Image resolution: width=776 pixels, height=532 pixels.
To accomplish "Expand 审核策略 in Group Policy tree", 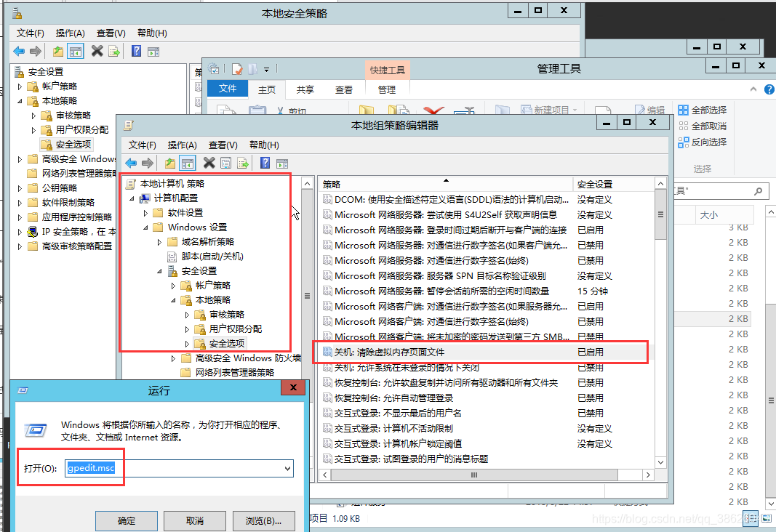I will point(187,315).
